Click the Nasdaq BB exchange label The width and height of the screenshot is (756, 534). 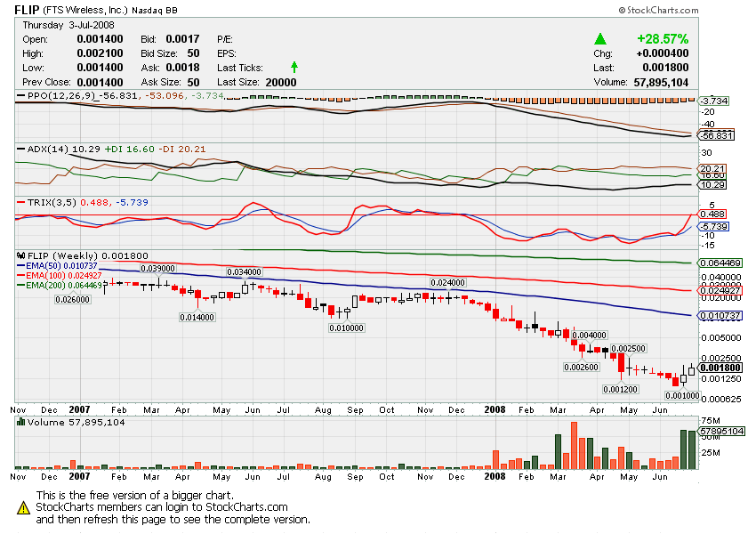[x=154, y=10]
